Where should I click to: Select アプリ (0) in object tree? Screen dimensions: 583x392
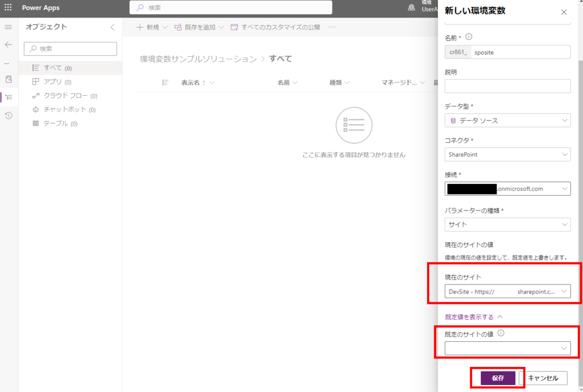[70, 82]
